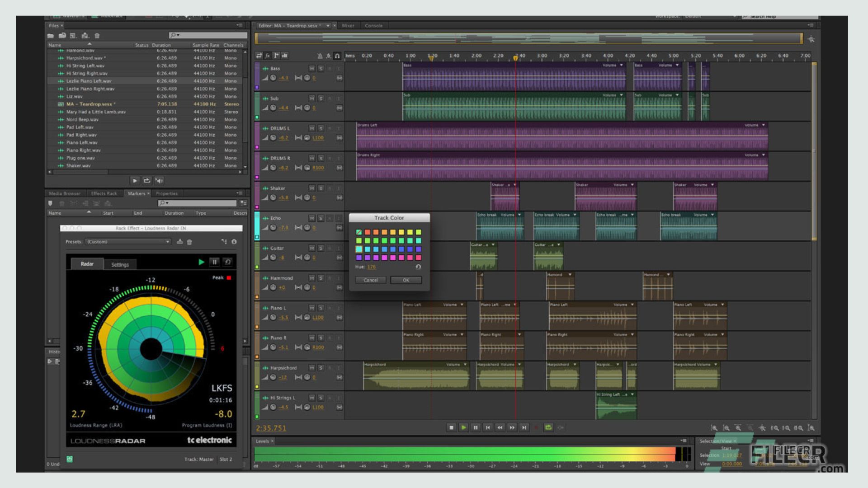This screenshot has height=488, width=868.
Task: Delete preset trash icon in Loudness Radar window
Action: [189, 242]
